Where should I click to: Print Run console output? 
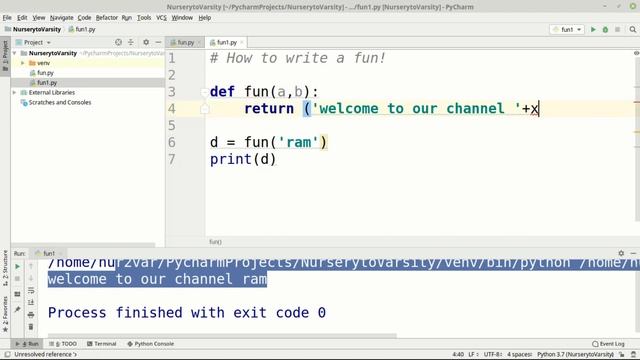(31, 315)
